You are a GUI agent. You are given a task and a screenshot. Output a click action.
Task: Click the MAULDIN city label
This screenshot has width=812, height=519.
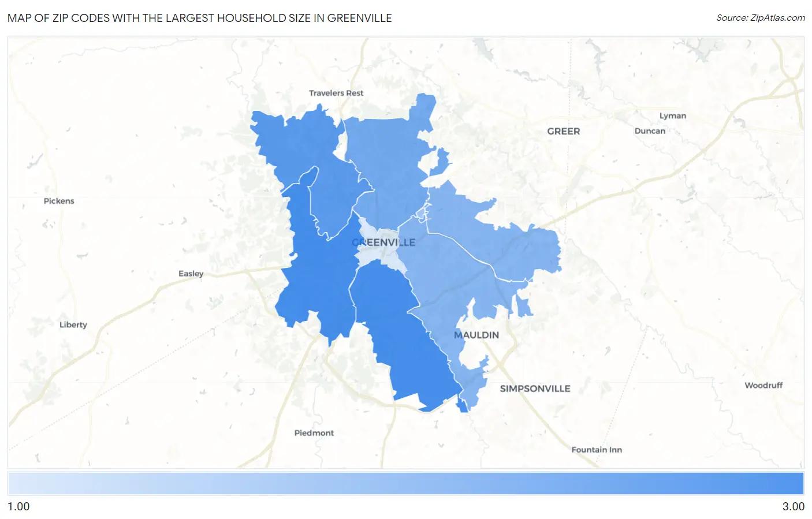pyautogui.click(x=476, y=335)
